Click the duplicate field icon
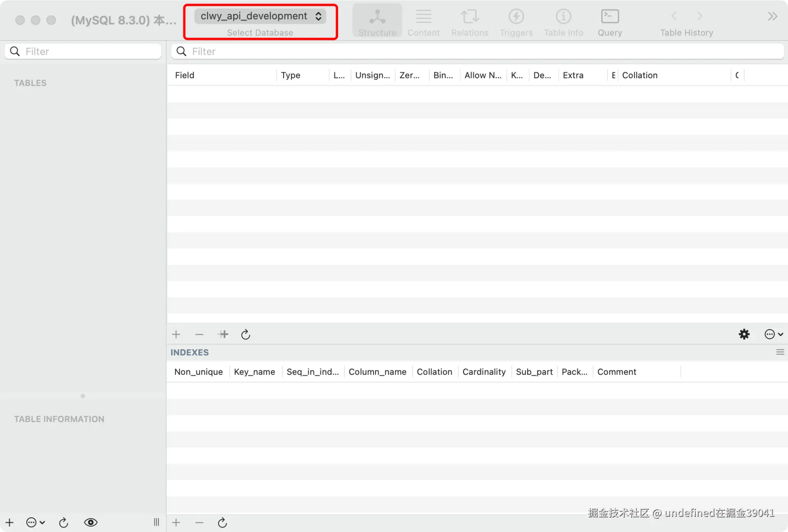The width and height of the screenshot is (788, 532). [x=223, y=334]
